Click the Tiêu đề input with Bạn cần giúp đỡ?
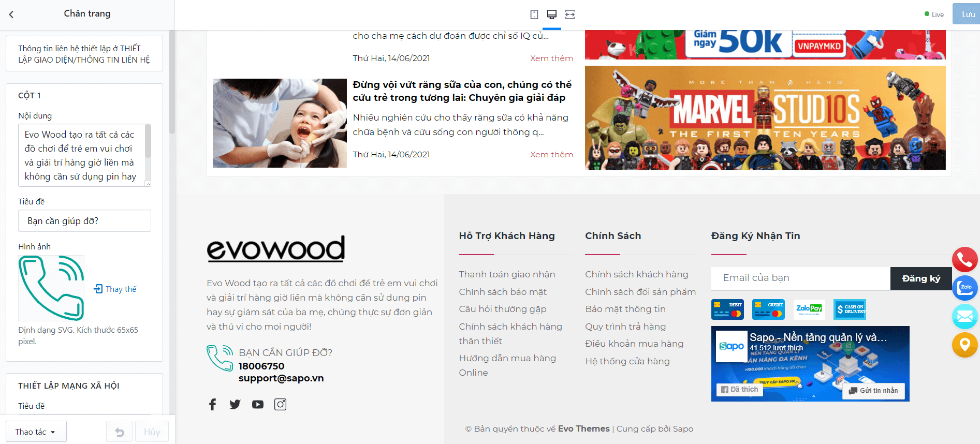The width and height of the screenshot is (980, 444). [x=84, y=221]
